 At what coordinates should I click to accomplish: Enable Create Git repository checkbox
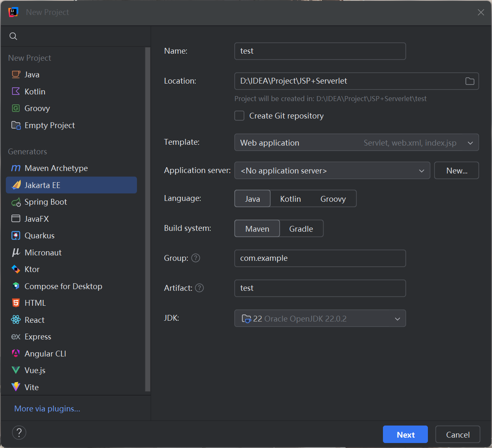239,116
